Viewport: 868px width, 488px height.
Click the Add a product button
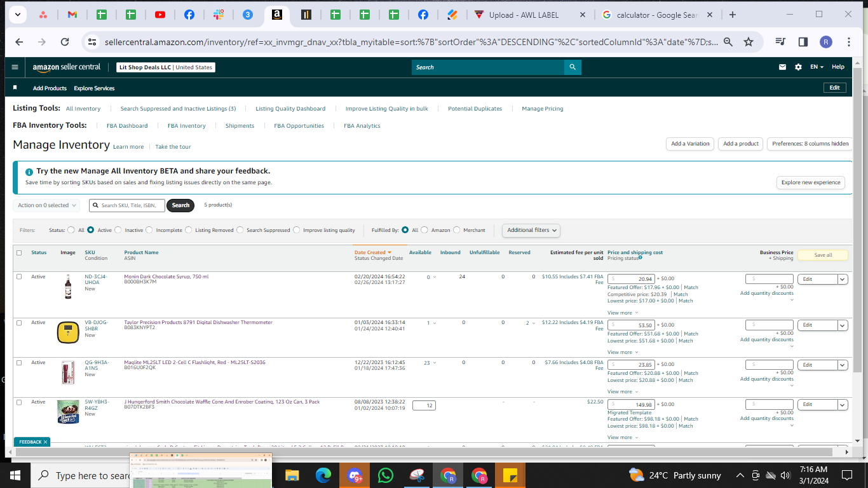pyautogui.click(x=741, y=144)
